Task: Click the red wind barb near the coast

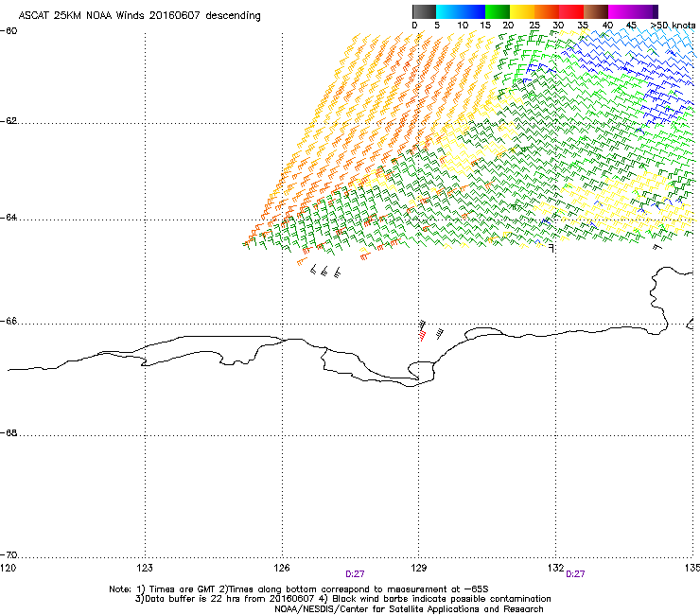Action: [422, 336]
